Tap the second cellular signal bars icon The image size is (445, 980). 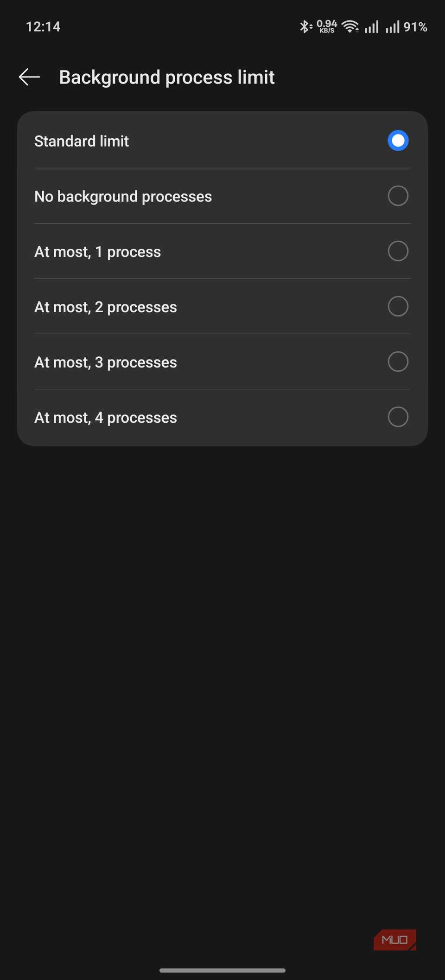point(392,26)
